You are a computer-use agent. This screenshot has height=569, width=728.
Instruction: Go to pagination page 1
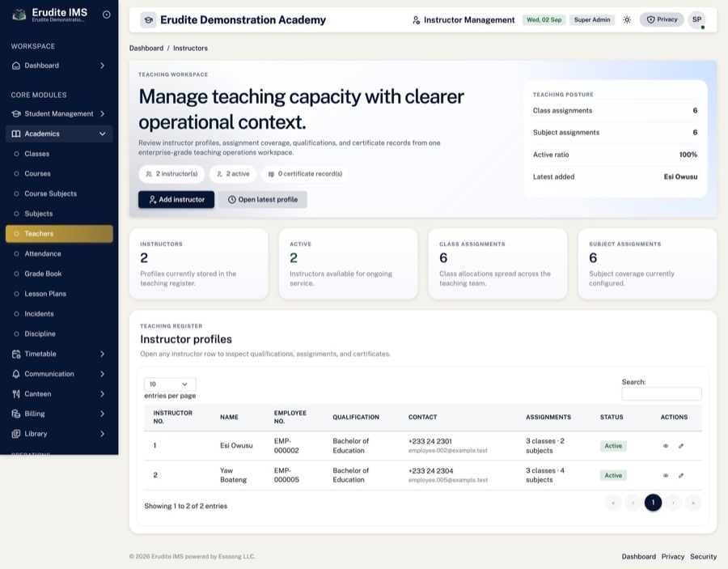pyautogui.click(x=653, y=503)
